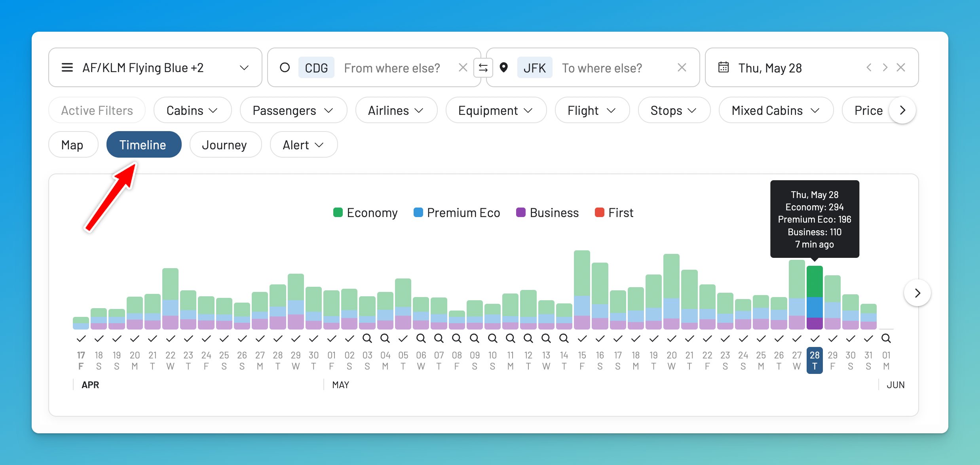Click the checkmark under April 18
The height and width of the screenshot is (465, 980).
point(99,339)
